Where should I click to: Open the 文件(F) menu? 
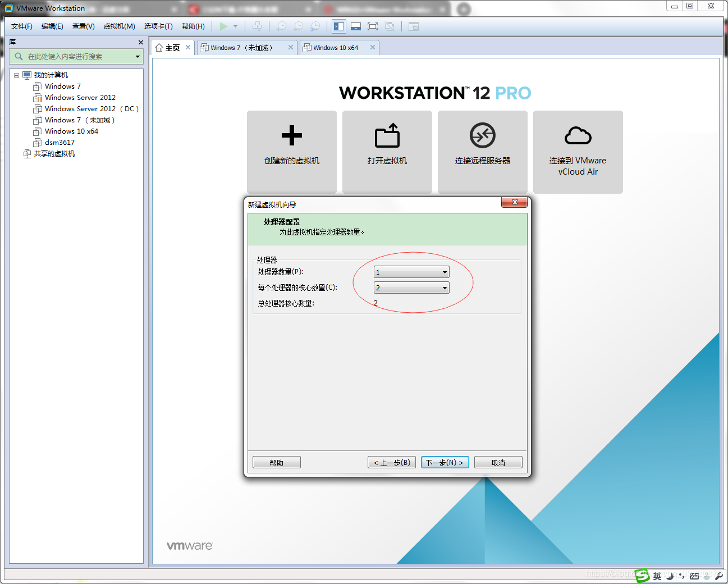[22, 26]
